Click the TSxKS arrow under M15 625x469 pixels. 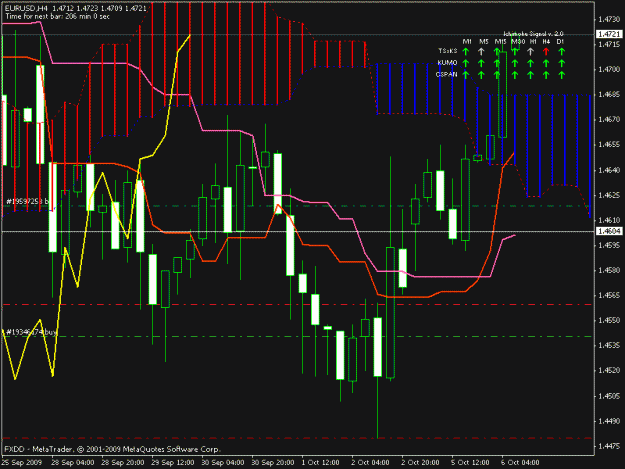pyautogui.click(x=497, y=51)
